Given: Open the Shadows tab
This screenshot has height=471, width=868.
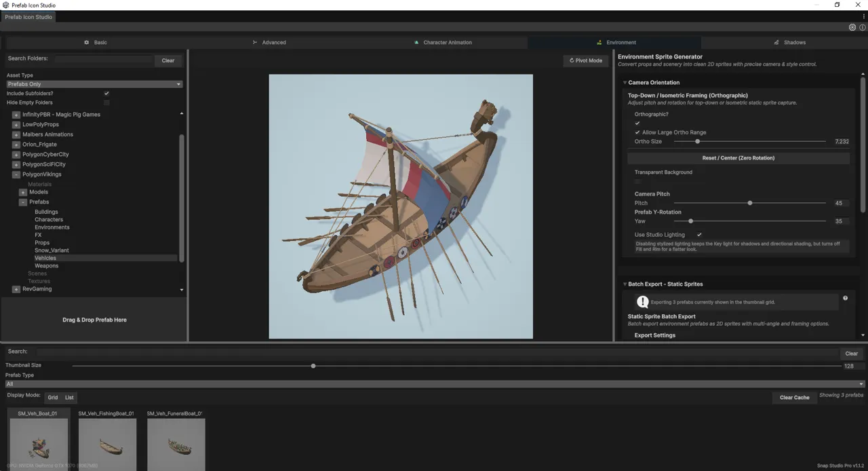Looking at the screenshot, I should (789, 42).
